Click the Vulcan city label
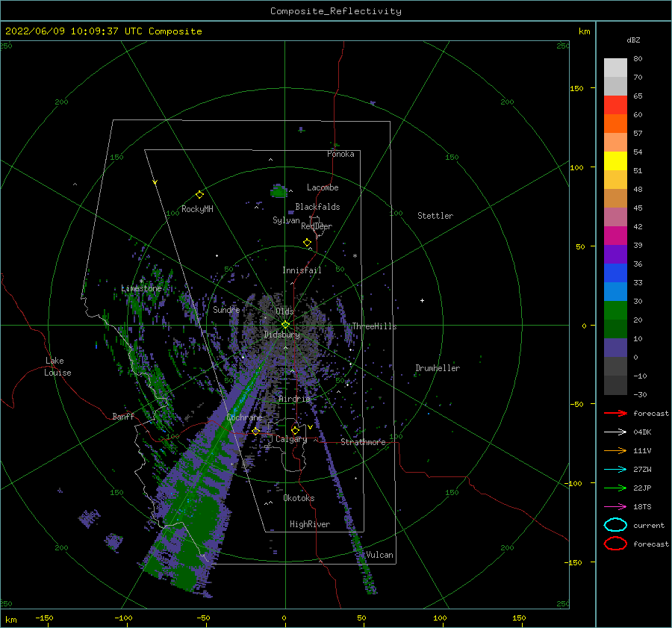The width and height of the screenshot is (672, 628). 380,555
